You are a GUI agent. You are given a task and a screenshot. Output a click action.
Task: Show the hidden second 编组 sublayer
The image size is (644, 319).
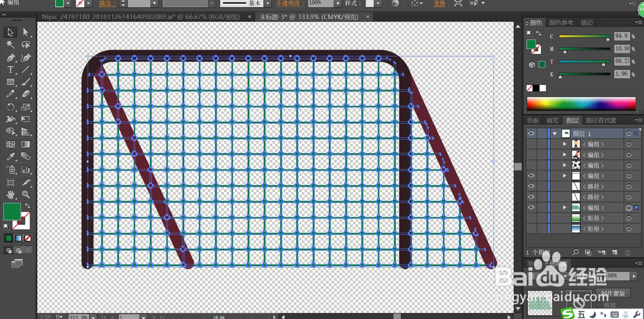[x=531, y=155]
